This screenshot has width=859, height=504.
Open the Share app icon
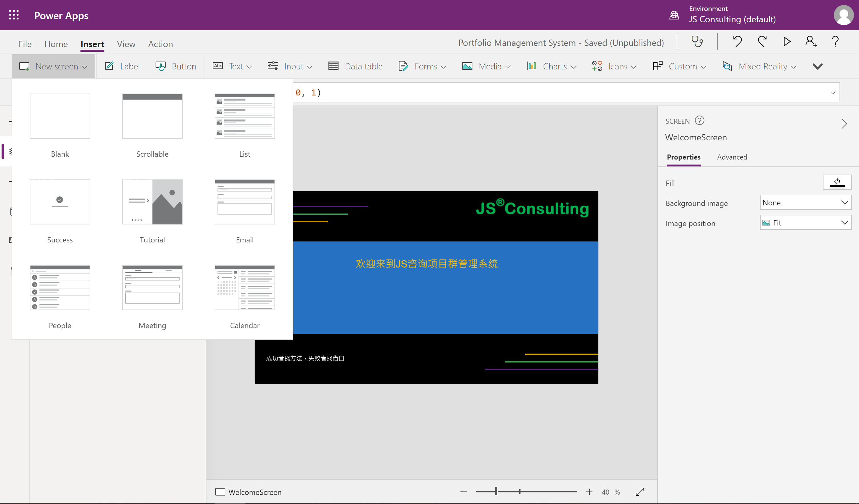click(811, 41)
